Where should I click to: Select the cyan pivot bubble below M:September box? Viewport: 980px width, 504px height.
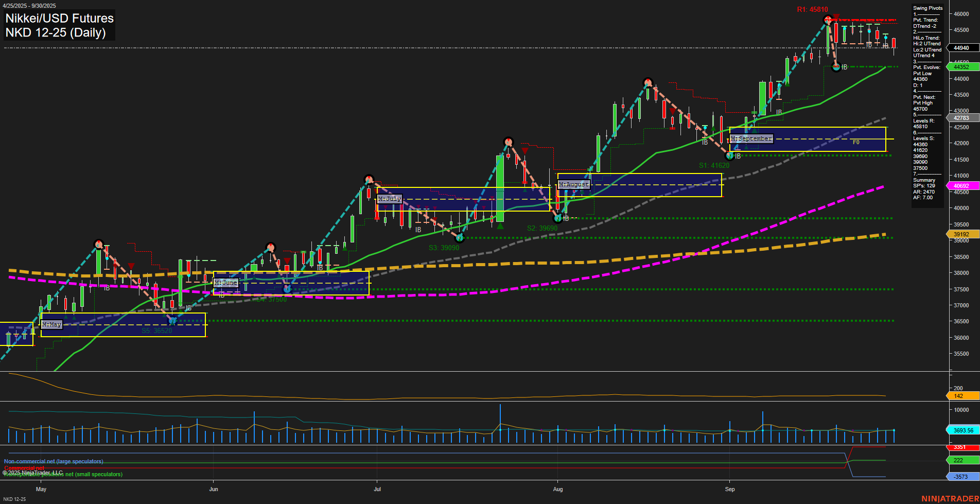coord(730,155)
